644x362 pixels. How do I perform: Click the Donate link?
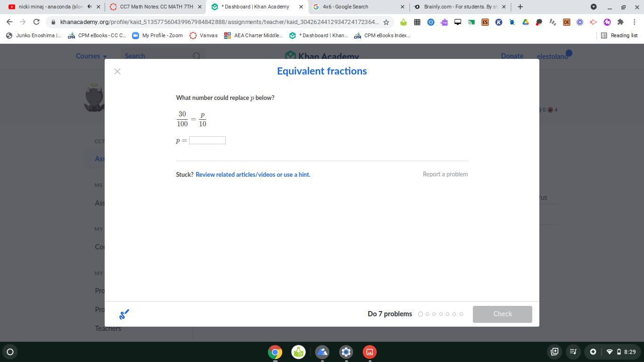tap(512, 56)
